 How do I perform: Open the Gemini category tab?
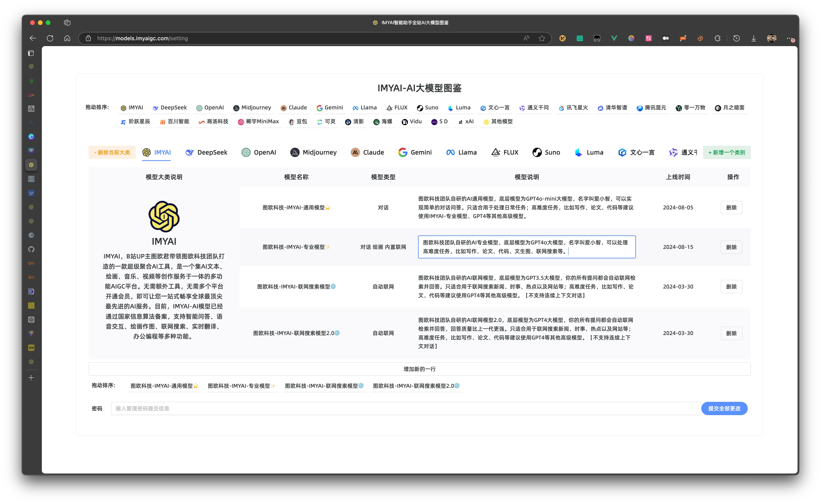(x=415, y=152)
